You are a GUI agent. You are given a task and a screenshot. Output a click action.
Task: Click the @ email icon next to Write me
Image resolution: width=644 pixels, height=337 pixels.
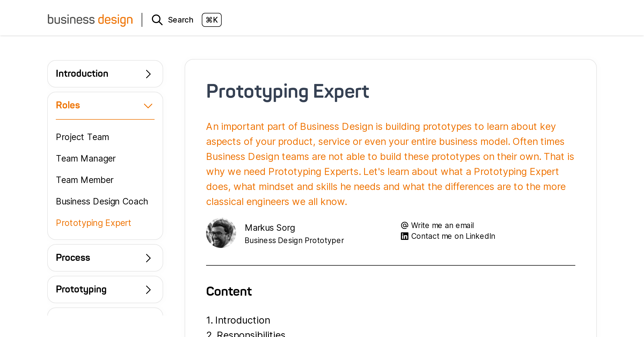tap(404, 225)
